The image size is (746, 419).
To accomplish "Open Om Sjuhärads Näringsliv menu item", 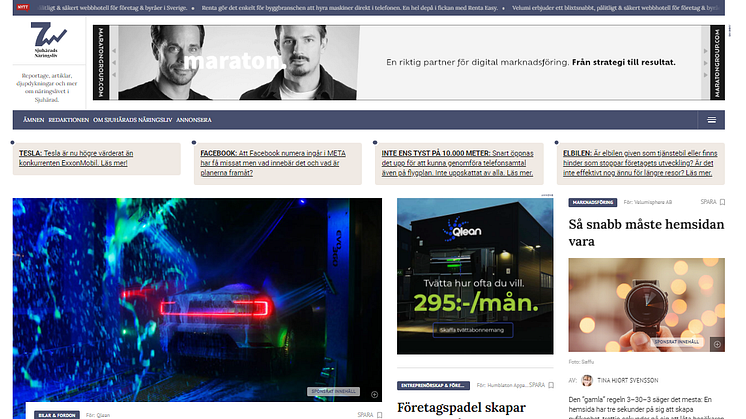I will tap(131, 120).
